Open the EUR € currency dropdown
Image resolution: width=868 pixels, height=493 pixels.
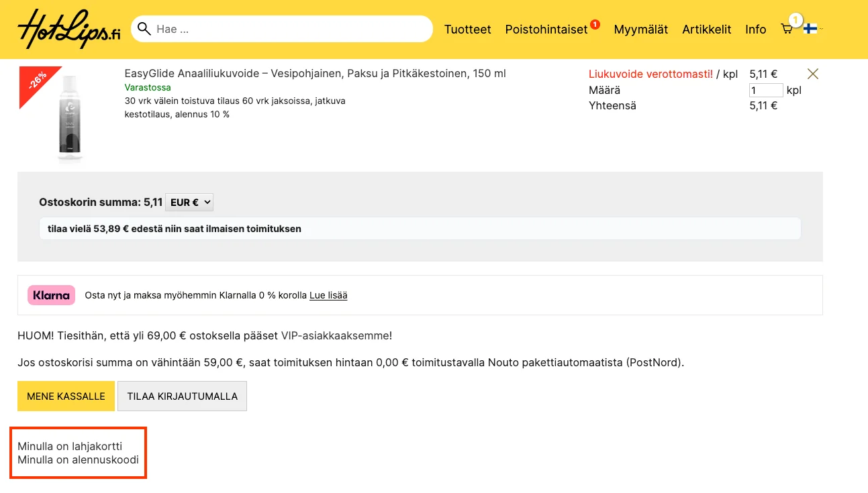point(189,202)
